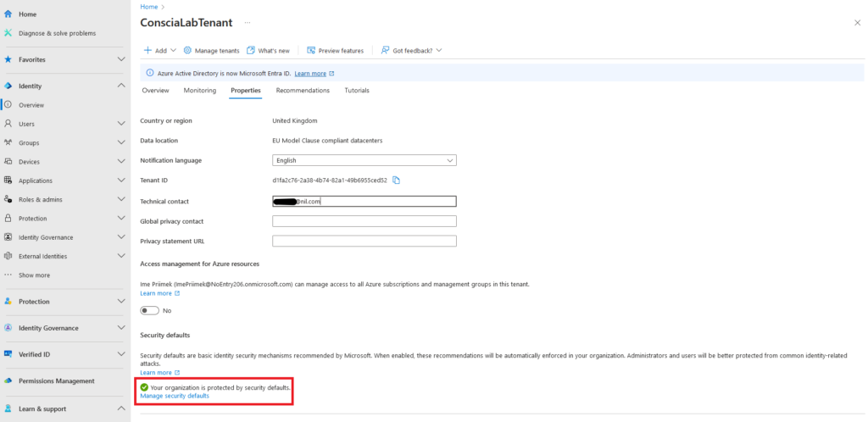The width and height of the screenshot is (868, 422).
Task: Click the Overview info icon in sidebar
Action: [x=8, y=104]
